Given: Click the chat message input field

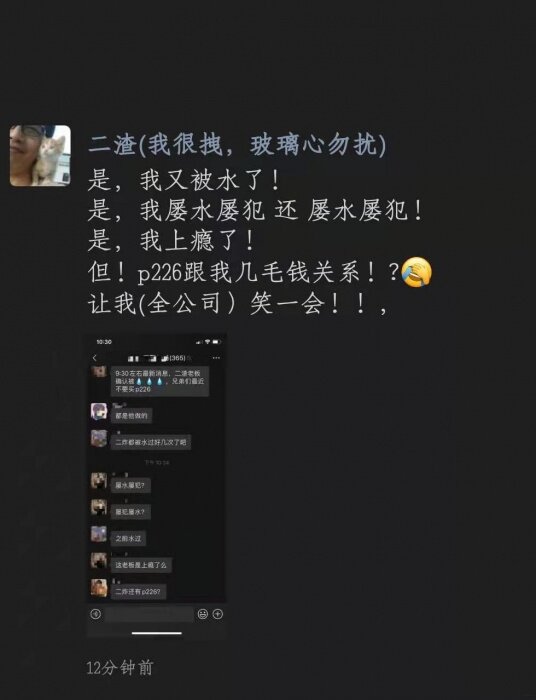Looking at the screenshot, I should (x=149, y=614).
